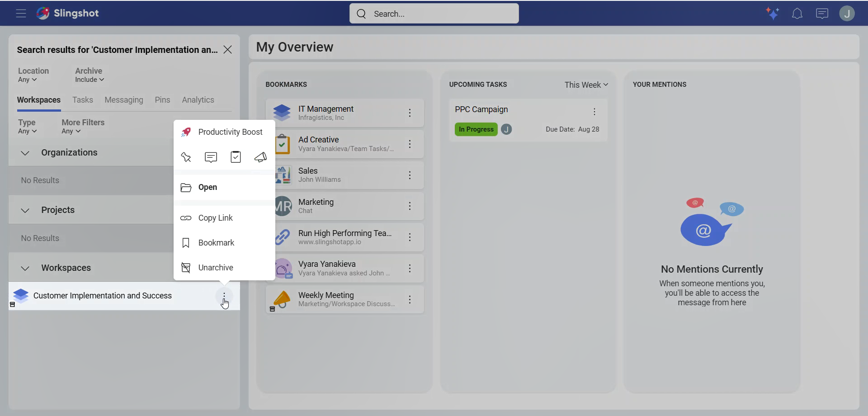Select Copy Link in context menu
The height and width of the screenshot is (416, 868).
[x=224, y=218]
